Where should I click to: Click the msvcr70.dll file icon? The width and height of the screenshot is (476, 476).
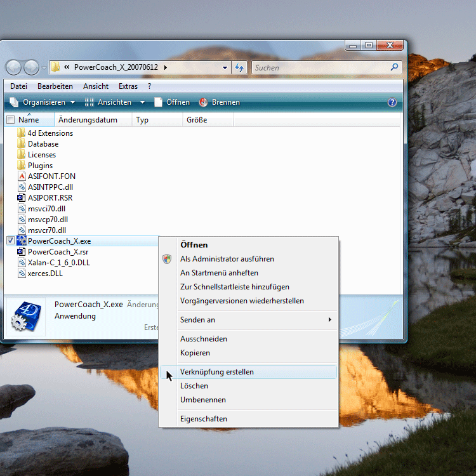(22, 230)
